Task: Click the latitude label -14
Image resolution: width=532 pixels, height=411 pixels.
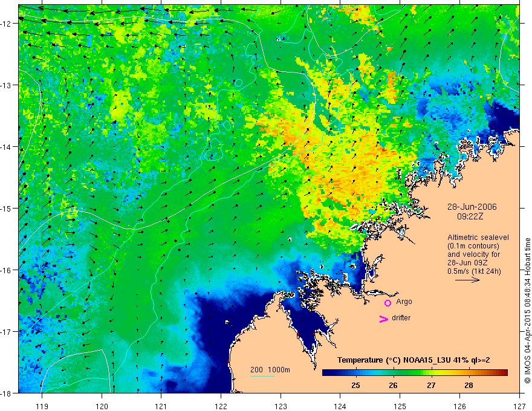Action: pos(7,147)
